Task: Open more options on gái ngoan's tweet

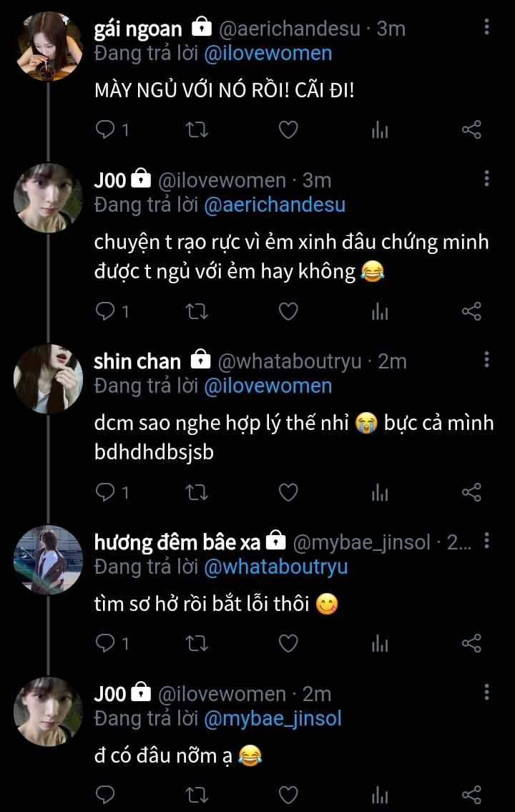Action: click(486, 27)
